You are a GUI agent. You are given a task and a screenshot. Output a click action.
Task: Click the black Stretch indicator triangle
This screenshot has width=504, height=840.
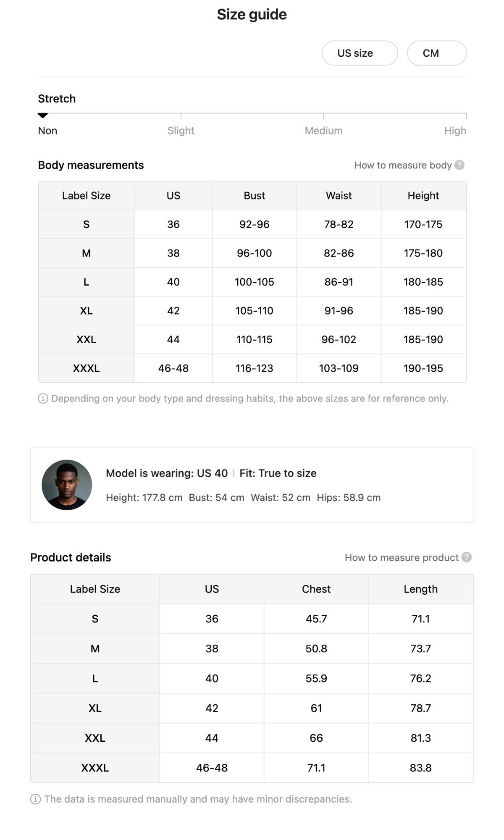pos(43,115)
